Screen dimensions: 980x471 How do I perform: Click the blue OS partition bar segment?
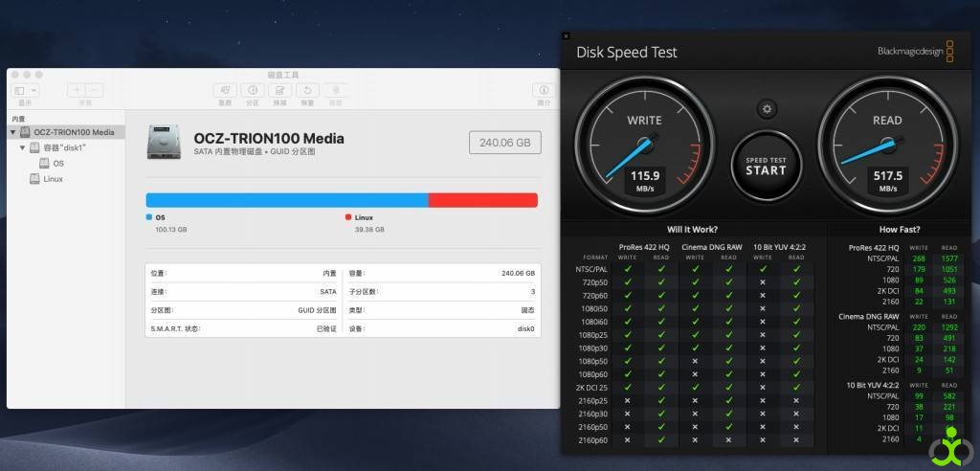coord(287,200)
